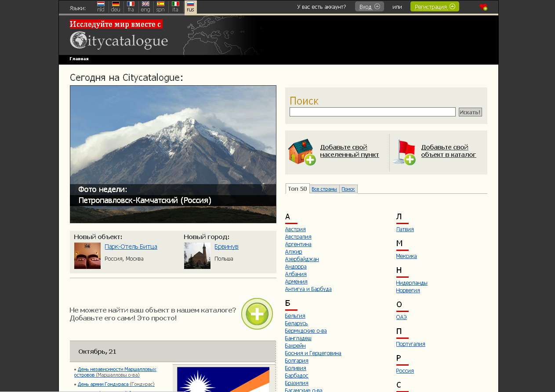
Task: Open the Главная menu item
Action: [x=79, y=59]
